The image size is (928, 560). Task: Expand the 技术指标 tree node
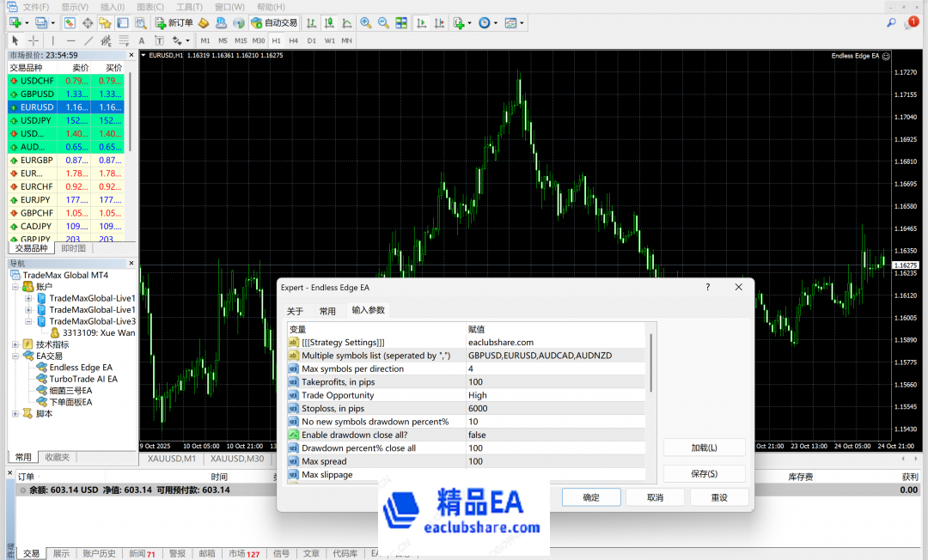(16, 344)
